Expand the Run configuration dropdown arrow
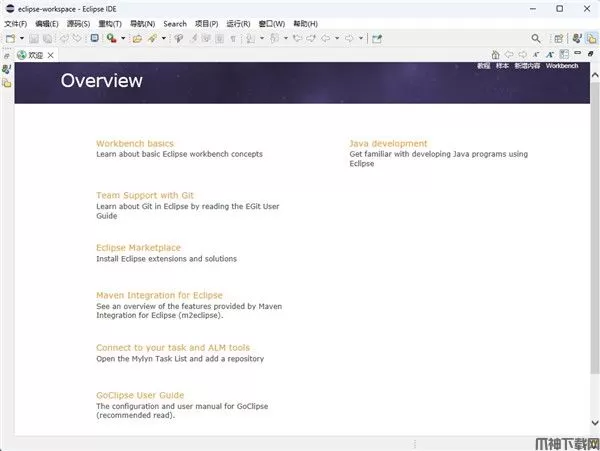600x451 pixels. [x=122, y=38]
